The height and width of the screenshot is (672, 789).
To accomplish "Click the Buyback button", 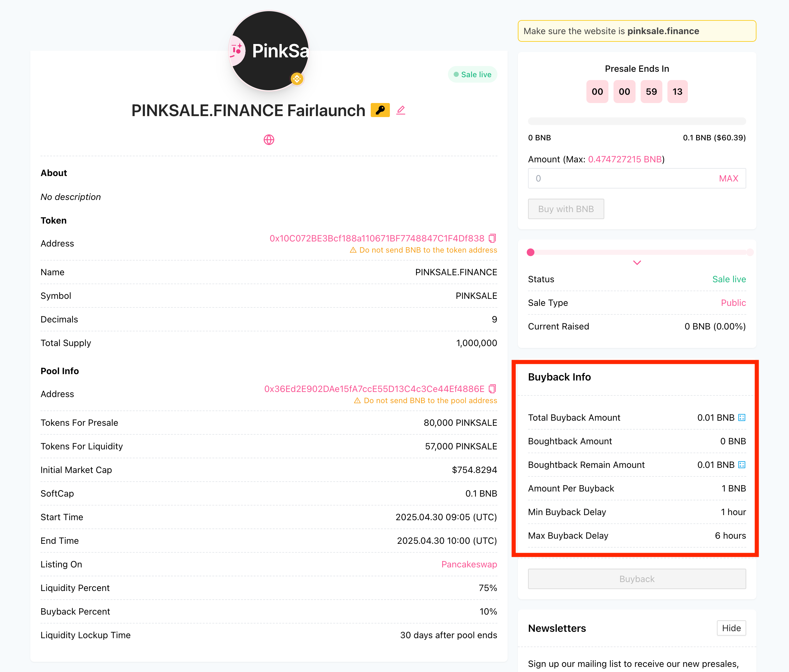I will click(637, 579).
